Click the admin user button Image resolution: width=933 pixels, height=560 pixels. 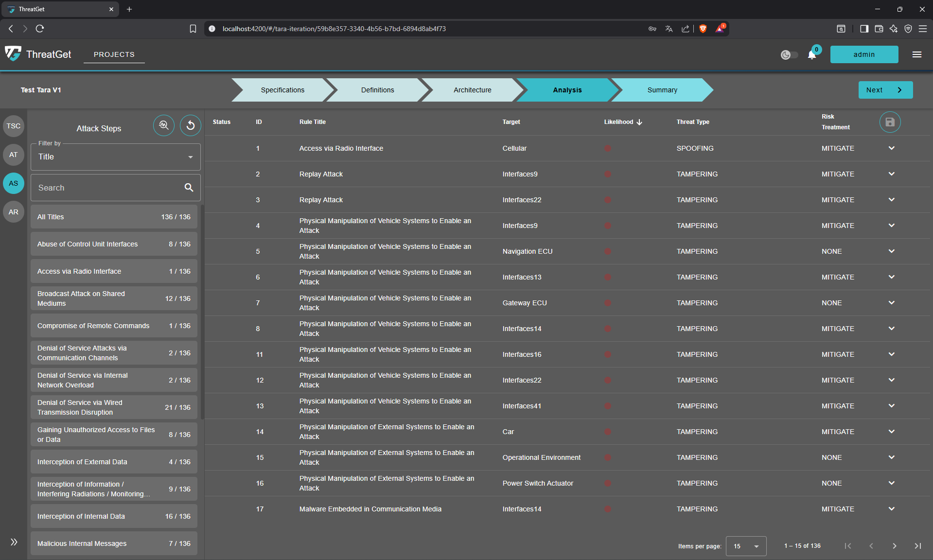[x=864, y=54]
